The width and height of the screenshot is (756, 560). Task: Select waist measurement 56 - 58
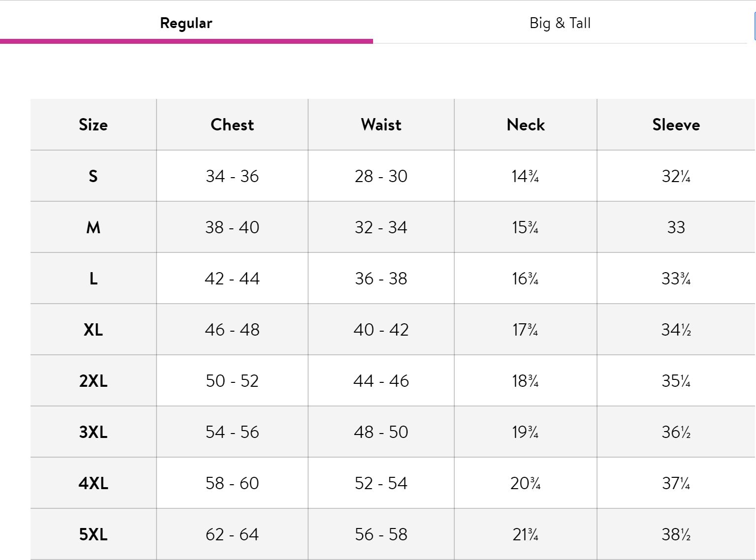point(381,534)
